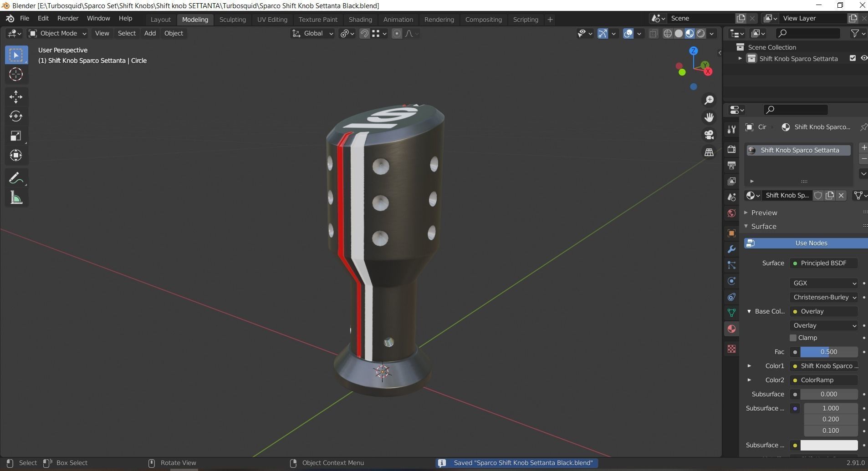Open the Output properties tab

click(x=731, y=165)
